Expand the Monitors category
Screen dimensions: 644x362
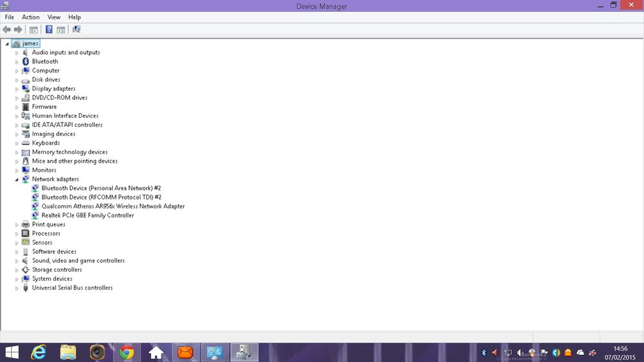click(x=17, y=170)
